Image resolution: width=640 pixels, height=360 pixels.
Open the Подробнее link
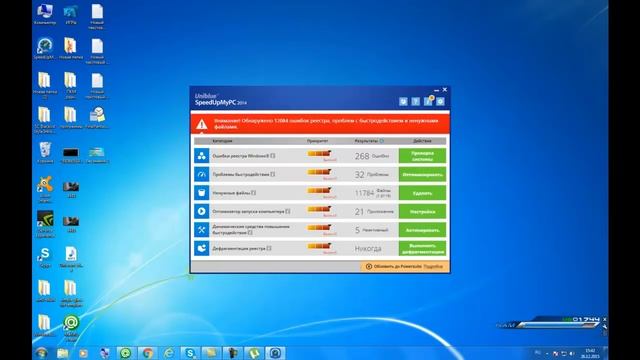433,267
